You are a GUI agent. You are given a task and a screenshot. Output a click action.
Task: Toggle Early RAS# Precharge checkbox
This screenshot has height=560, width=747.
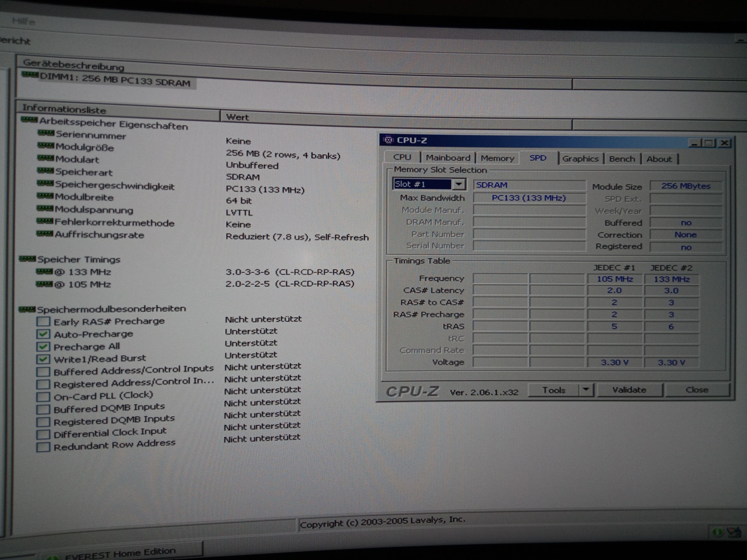pyautogui.click(x=43, y=321)
